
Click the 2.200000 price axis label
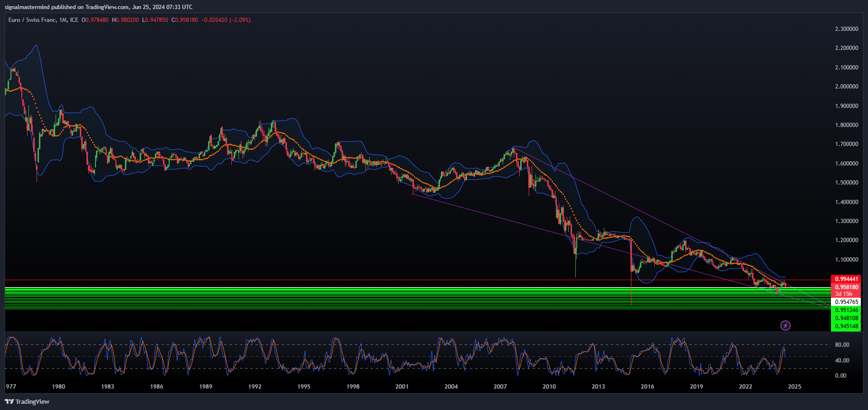click(847, 48)
